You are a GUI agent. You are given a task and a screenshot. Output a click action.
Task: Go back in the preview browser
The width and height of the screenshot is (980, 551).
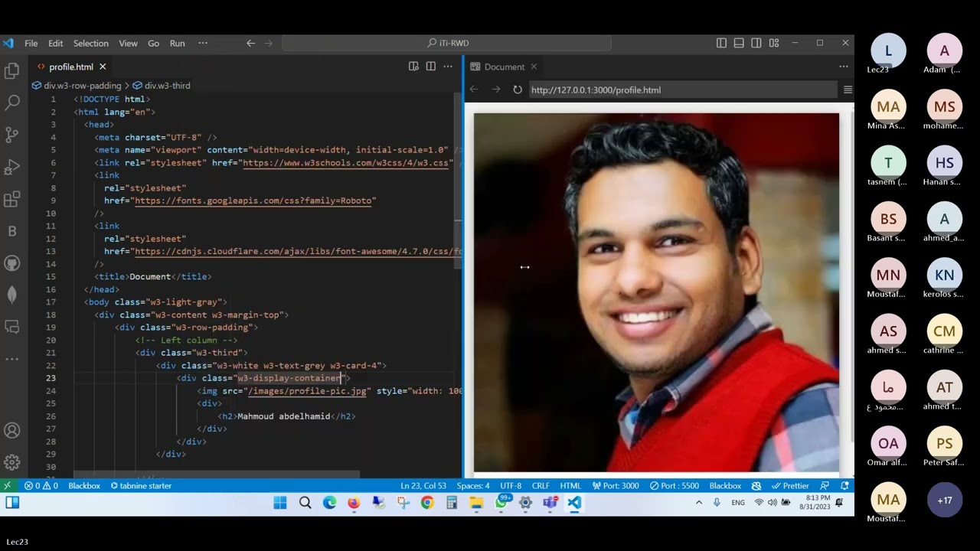pyautogui.click(x=474, y=90)
